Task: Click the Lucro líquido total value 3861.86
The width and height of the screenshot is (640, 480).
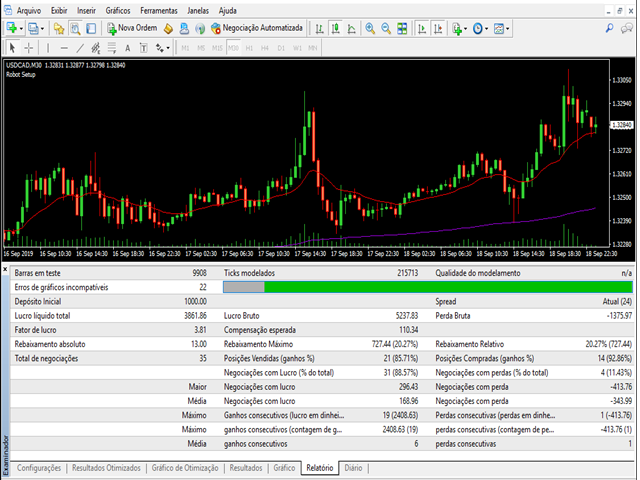Action: coord(195,316)
